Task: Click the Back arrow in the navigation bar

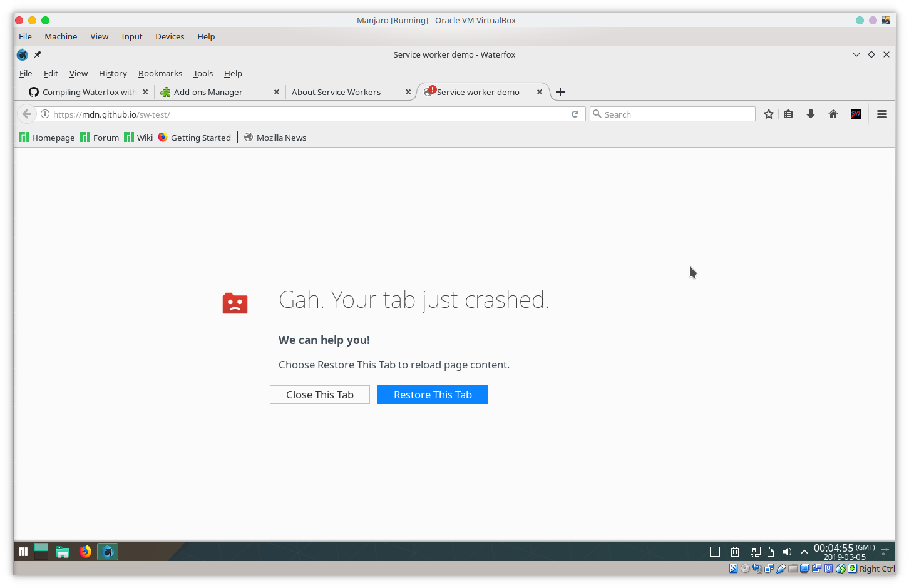Action: [26, 114]
